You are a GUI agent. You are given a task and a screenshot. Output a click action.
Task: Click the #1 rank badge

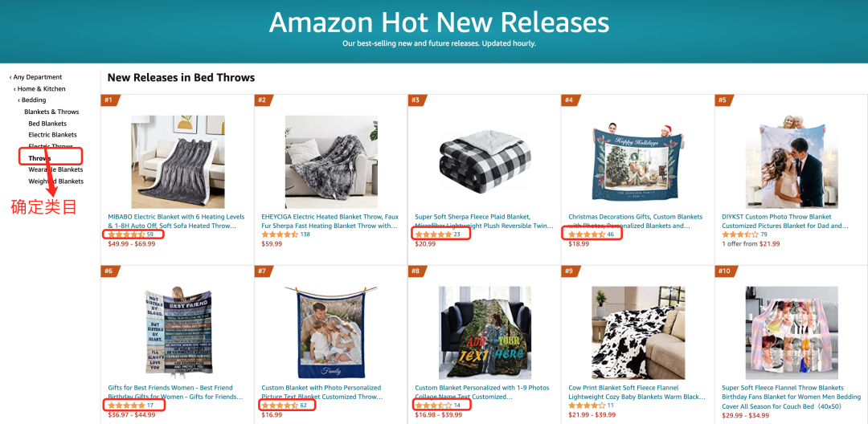coord(108,100)
